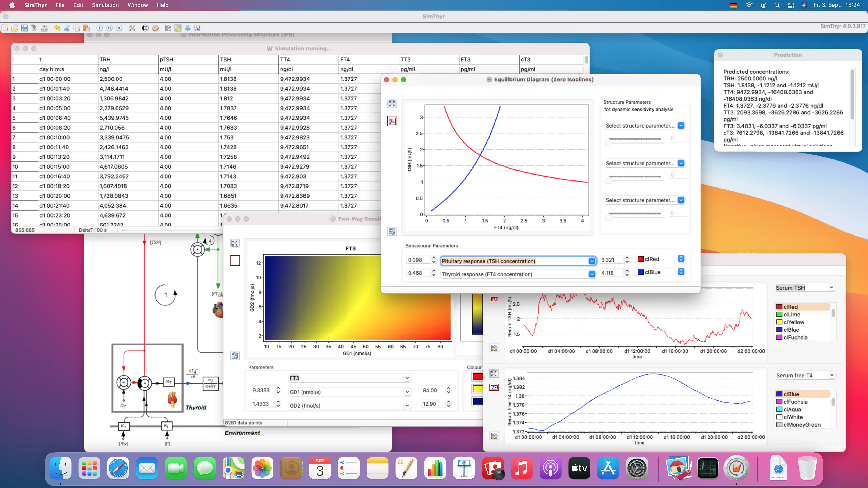The image size is (868, 488).
Task: Click the 84.00 GD1 maximum value field
Action: [x=433, y=390]
